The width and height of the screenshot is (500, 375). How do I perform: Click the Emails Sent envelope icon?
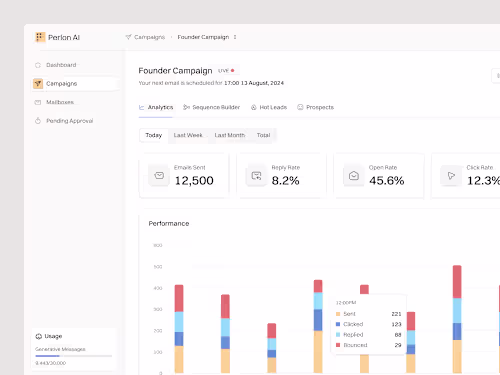[159, 175]
